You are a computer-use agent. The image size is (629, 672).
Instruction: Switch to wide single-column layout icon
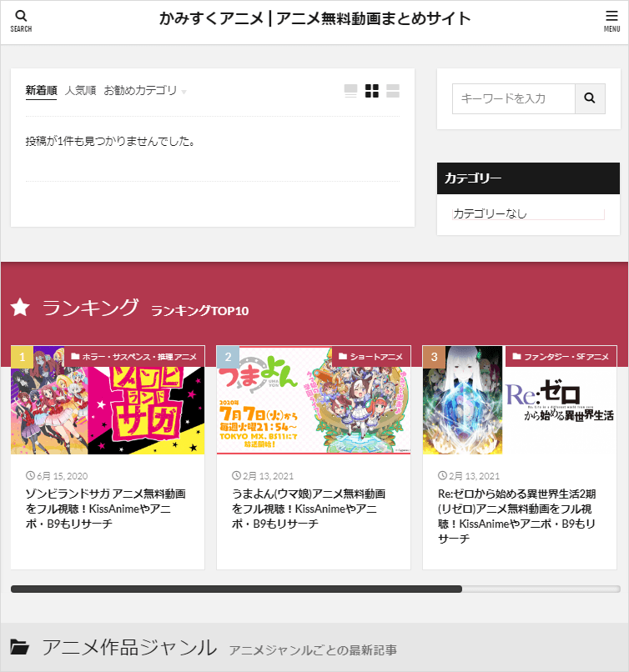[350, 91]
